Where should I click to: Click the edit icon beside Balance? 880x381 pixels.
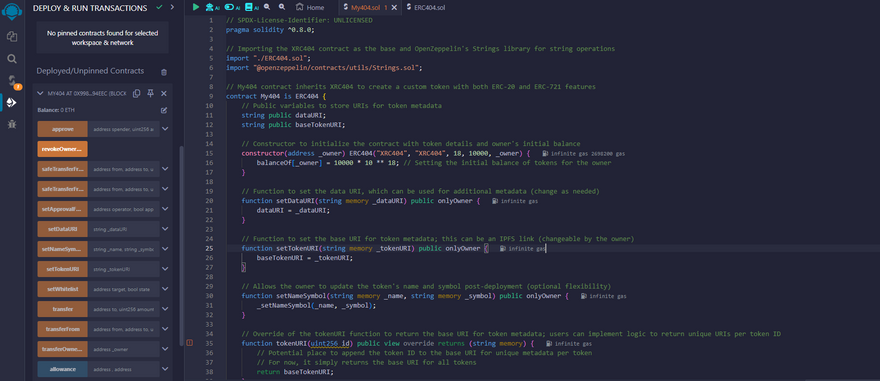coord(164,110)
